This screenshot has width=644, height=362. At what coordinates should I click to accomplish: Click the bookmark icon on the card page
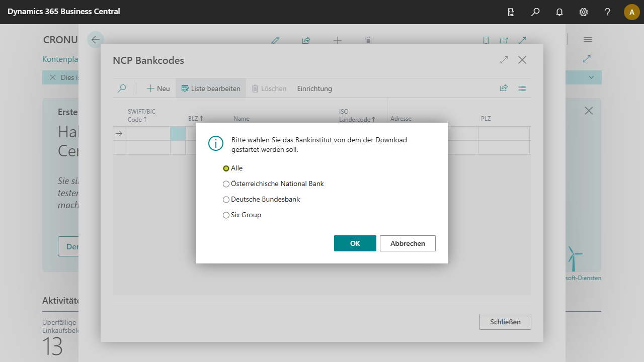tap(486, 41)
